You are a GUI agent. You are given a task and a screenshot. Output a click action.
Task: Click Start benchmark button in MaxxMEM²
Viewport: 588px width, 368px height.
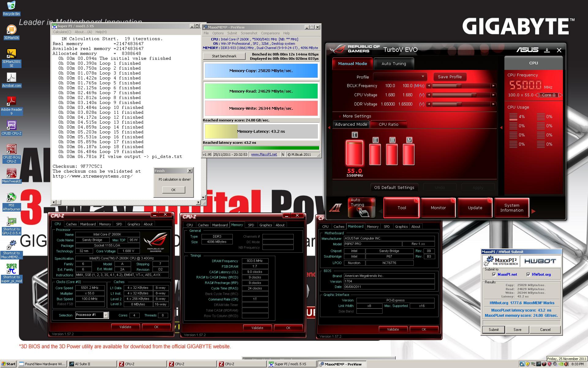click(x=224, y=56)
